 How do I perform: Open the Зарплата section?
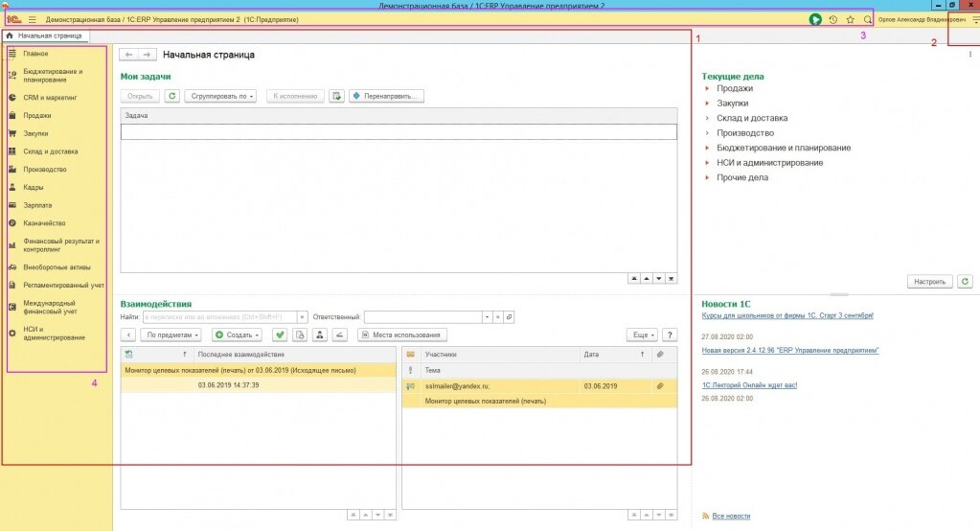37,206
